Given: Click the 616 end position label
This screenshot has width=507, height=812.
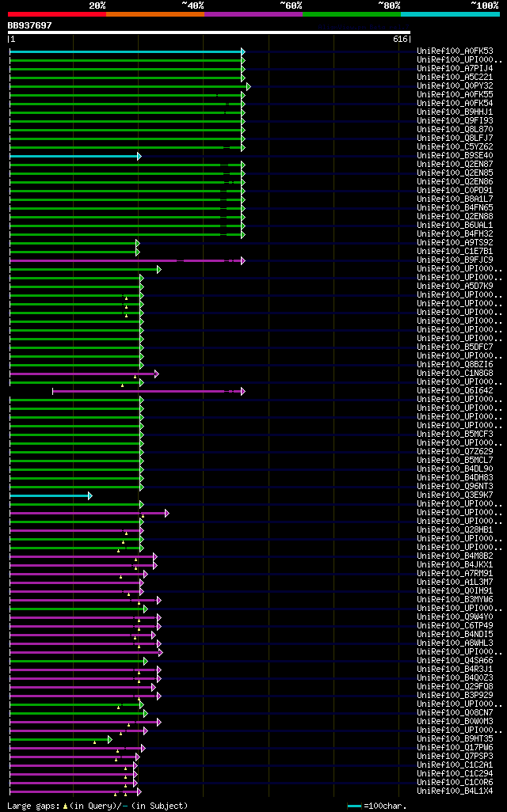Looking at the screenshot, I should pos(400,40).
